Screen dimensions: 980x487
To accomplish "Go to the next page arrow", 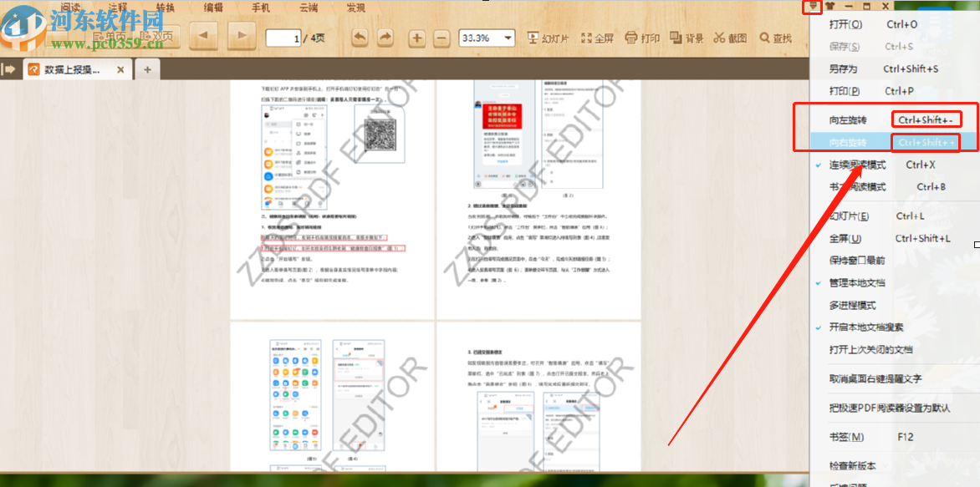I will pyautogui.click(x=242, y=37).
